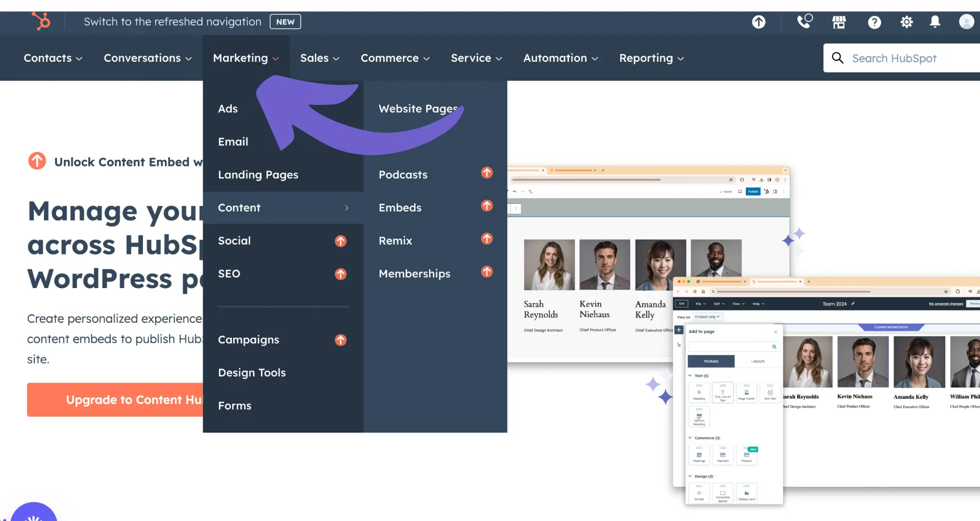Click upgrade icon next to Memberships
This screenshot has height=521, width=980.
click(x=487, y=271)
